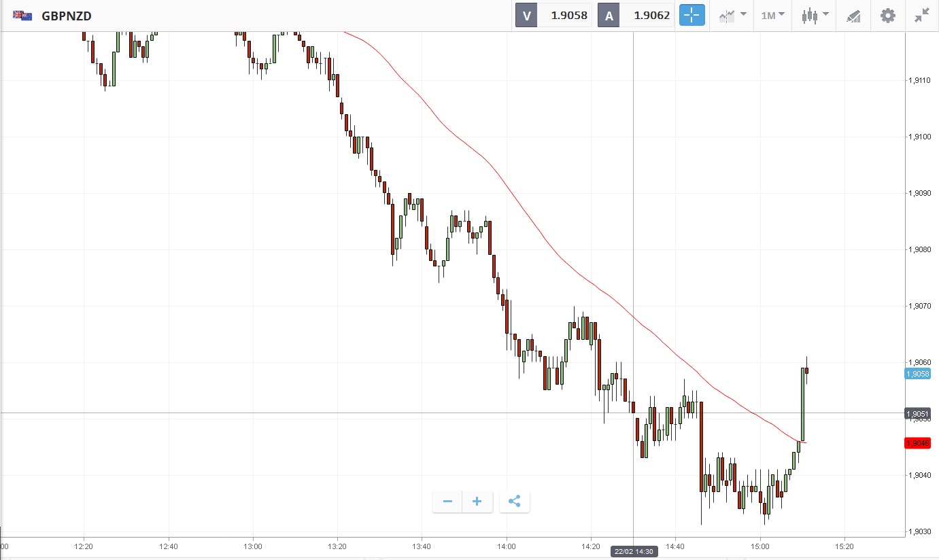Image resolution: width=939 pixels, height=560 pixels.
Task: Open chart settings gear
Action: click(888, 15)
